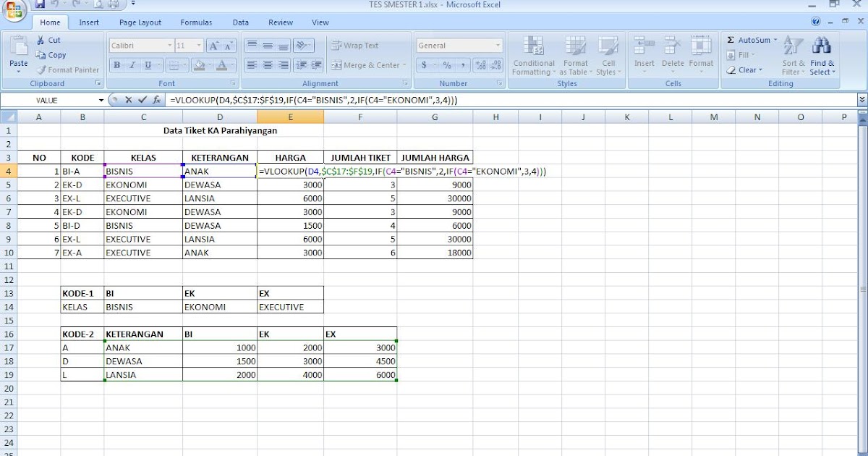Click the Comma Style button
Viewport: 868px width, 456px height.
[x=463, y=65]
